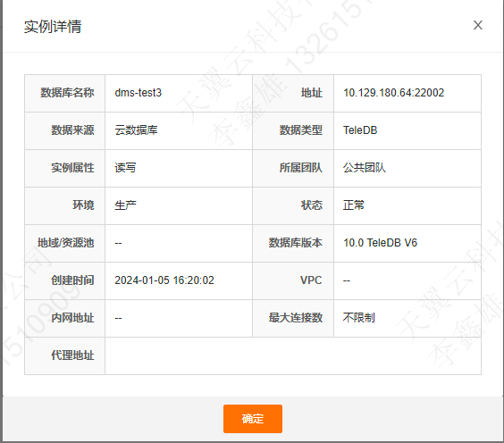Click the empty 代理地址 value cell
This screenshot has width=504, height=443.
click(293, 356)
